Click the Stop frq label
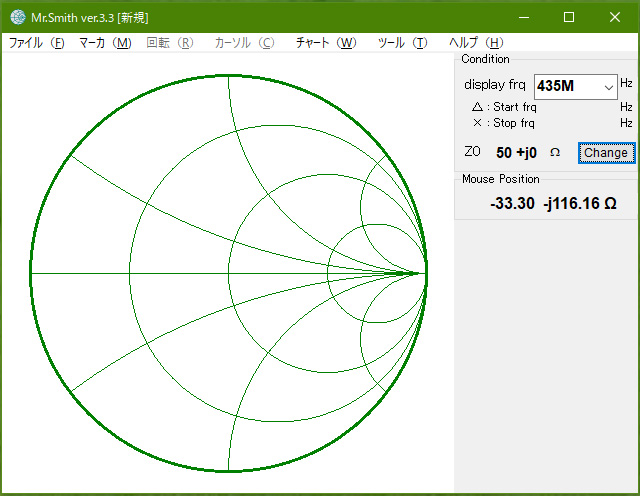 [513, 123]
